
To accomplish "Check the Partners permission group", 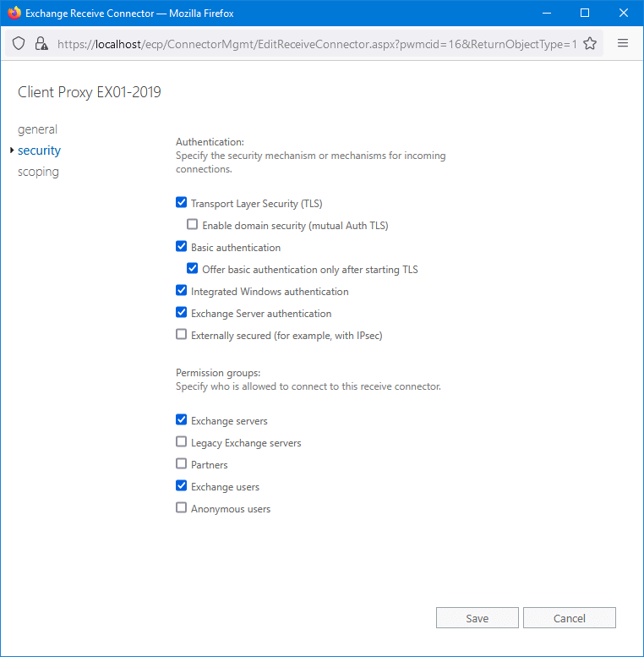I will coord(181,464).
